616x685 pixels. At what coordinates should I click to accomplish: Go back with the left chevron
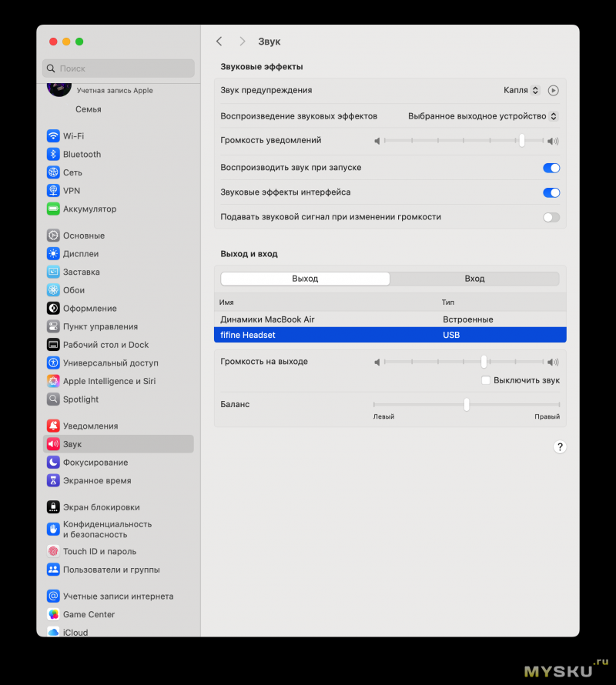[x=219, y=42]
